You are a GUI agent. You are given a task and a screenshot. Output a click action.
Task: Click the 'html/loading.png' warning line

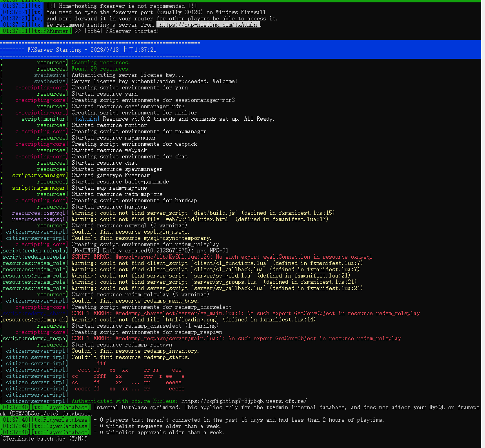(193, 319)
